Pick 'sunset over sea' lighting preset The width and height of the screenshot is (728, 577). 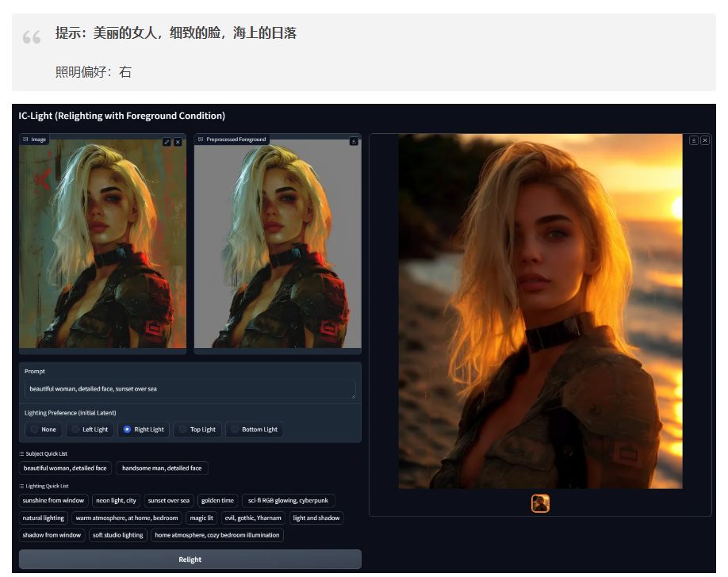168,501
